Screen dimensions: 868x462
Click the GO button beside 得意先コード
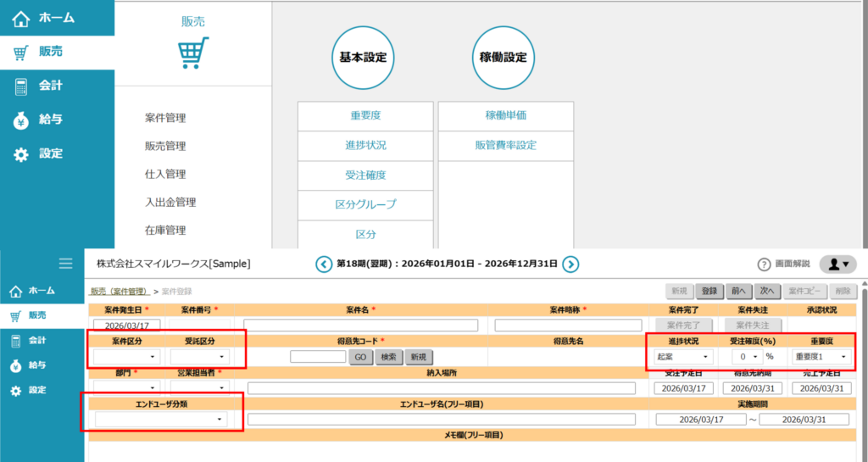[360, 357]
